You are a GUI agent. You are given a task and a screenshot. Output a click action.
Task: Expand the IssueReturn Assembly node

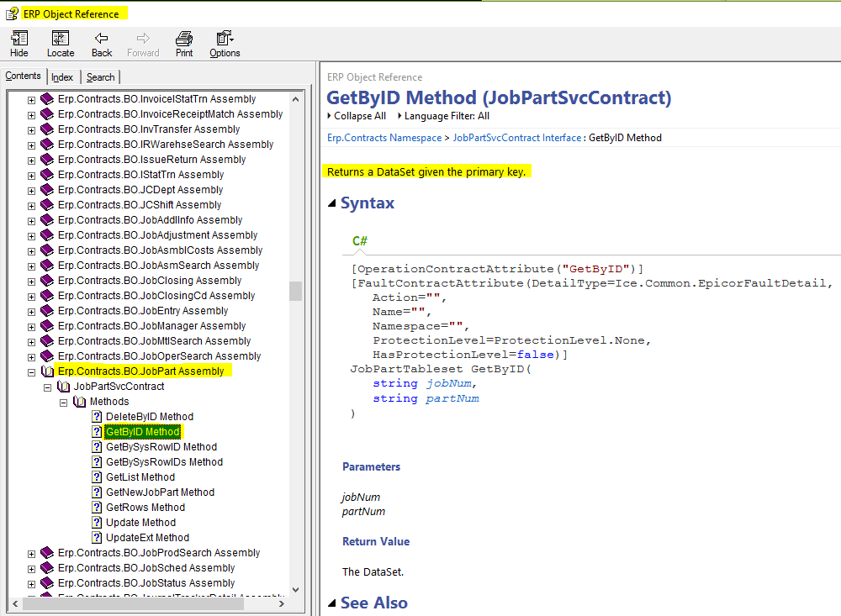click(x=31, y=161)
